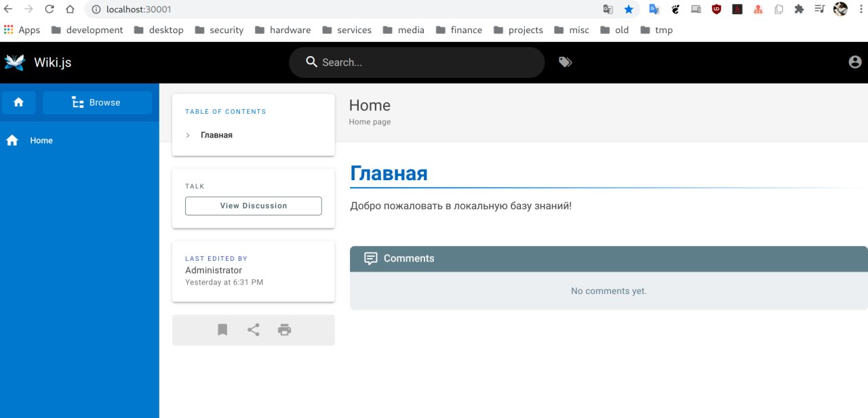
Task: Click the browser profile avatar
Action: coord(841,9)
